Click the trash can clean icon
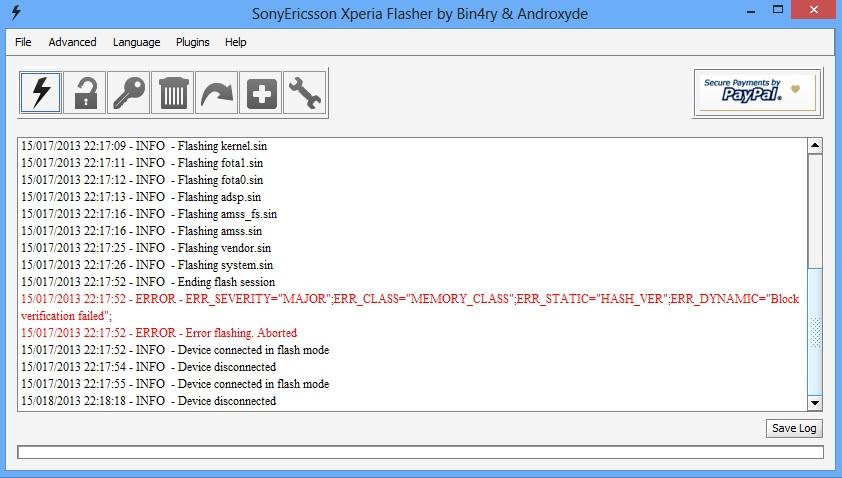This screenshot has height=478, width=842. [x=173, y=92]
